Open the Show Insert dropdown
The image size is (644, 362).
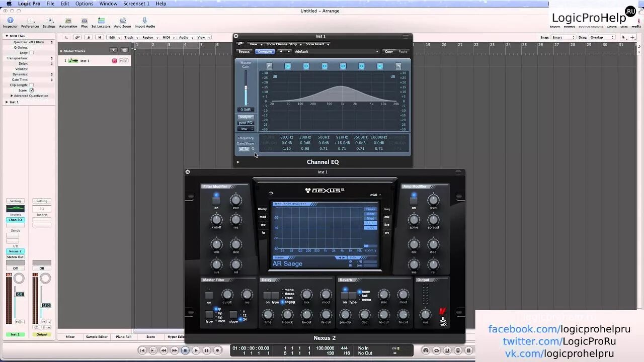coord(317,44)
